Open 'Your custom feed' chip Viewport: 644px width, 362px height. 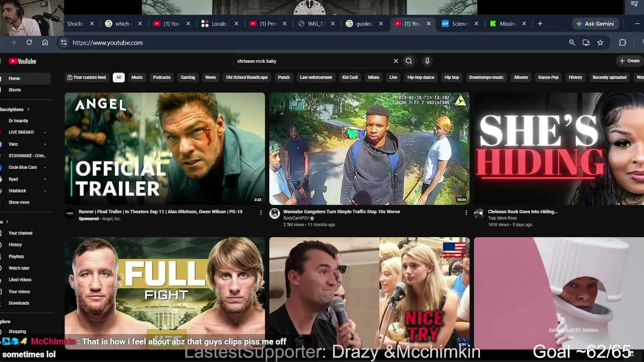pos(87,77)
